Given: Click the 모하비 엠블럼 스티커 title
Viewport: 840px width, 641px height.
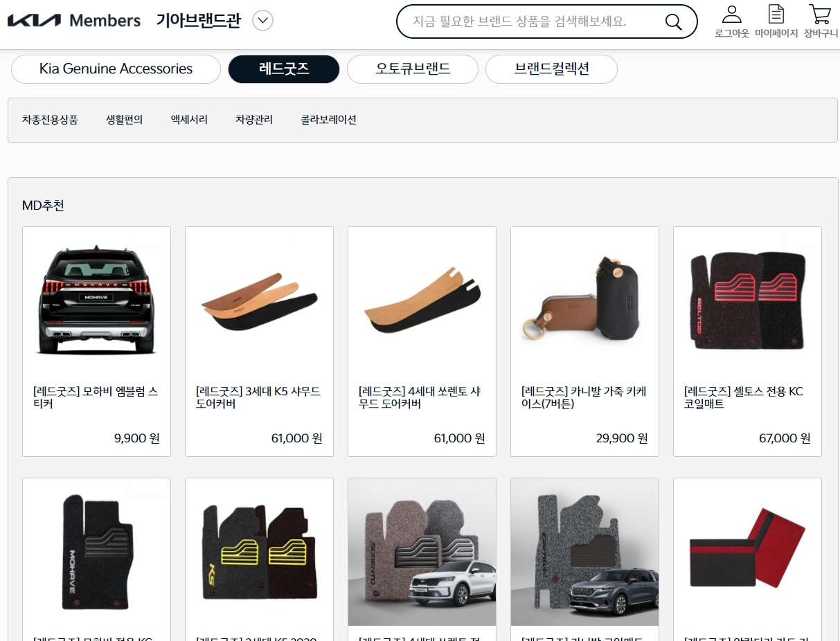Looking at the screenshot, I should pos(96,397).
